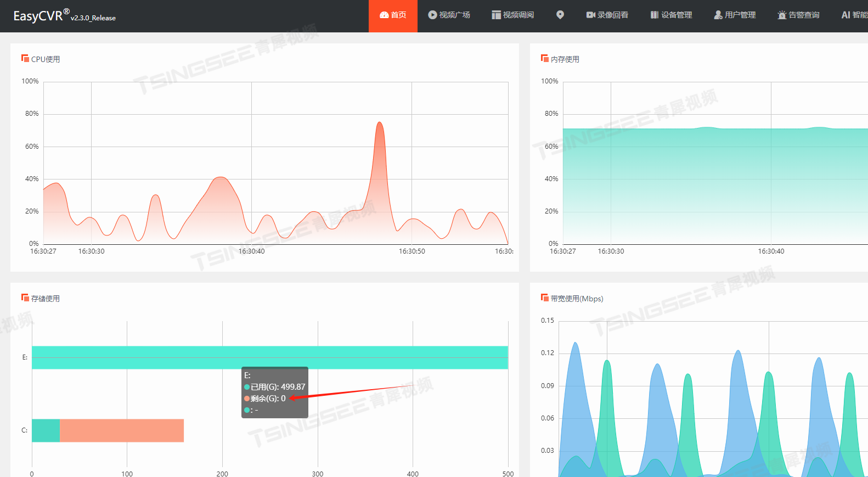This screenshot has width=868, height=477.
Task: Click the EasyCVR logo text
Action: pyautogui.click(x=38, y=16)
